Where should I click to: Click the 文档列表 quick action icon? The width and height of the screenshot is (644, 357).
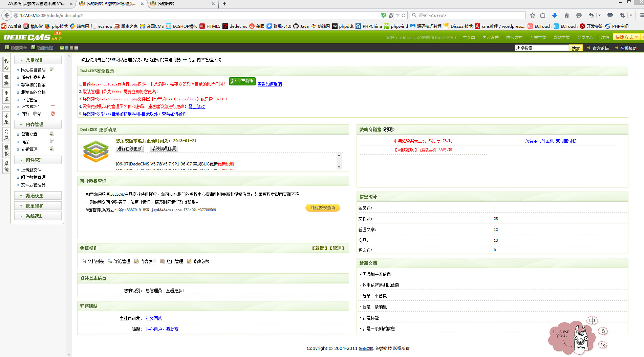84,261
